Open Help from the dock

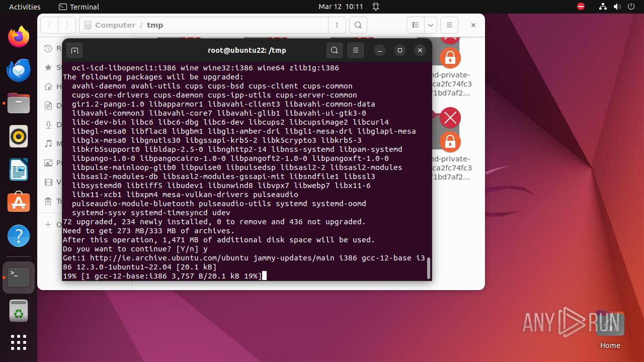pos(19,236)
